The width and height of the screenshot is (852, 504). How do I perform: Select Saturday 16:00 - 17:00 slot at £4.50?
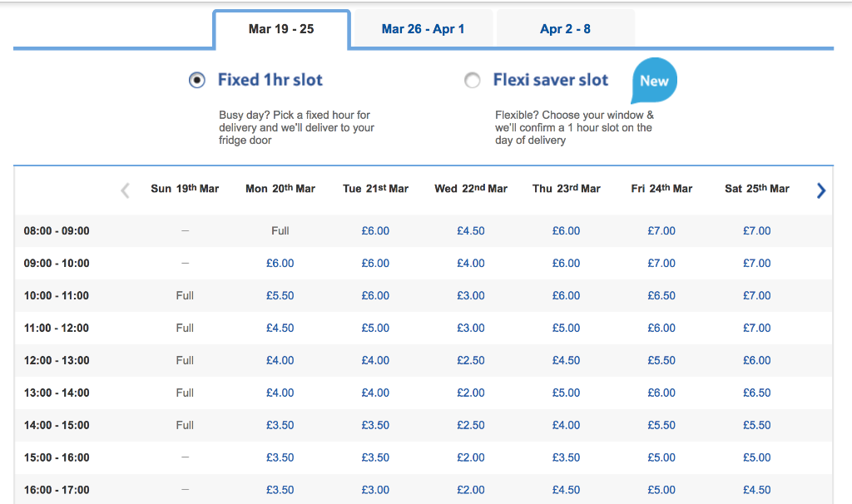pyautogui.click(x=757, y=490)
